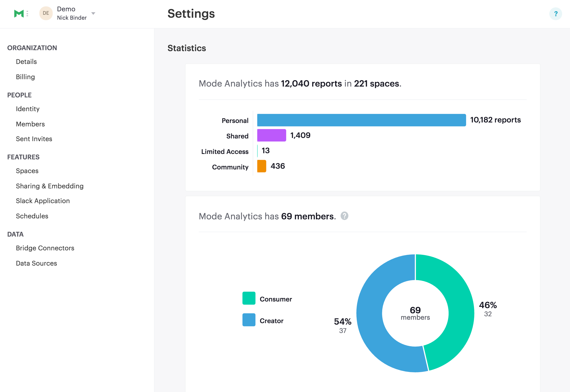Click the purple Shared reports bar
The width and height of the screenshot is (570, 392).
point(271,135)
